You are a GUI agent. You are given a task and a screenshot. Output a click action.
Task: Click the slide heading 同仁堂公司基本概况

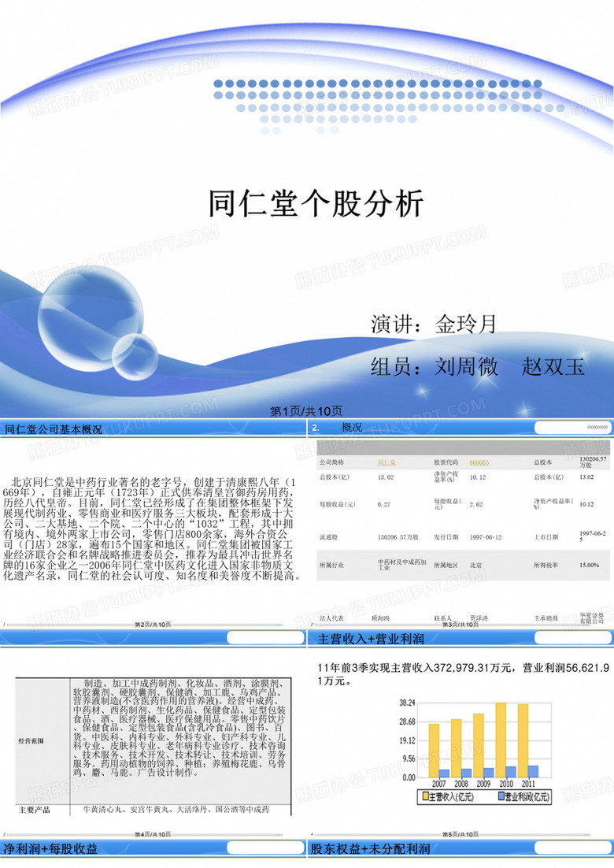[x=53, y=429]
